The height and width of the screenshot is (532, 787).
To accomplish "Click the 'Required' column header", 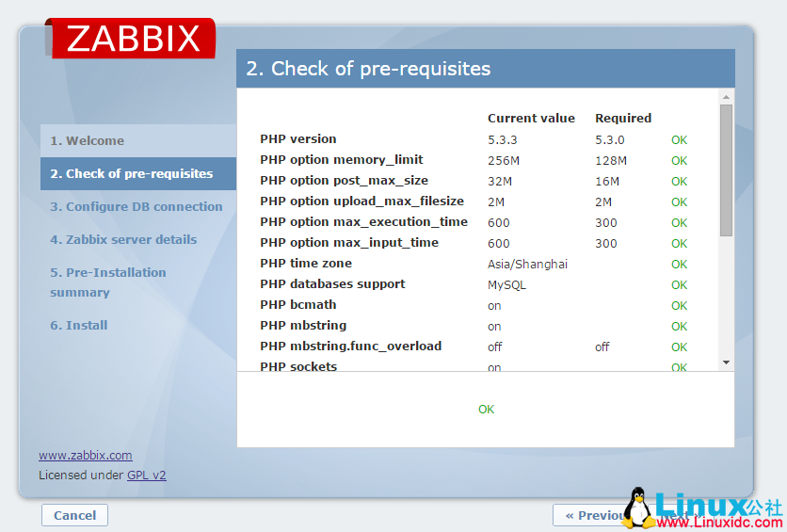I will pyautogui.click(x=623, y=118).
